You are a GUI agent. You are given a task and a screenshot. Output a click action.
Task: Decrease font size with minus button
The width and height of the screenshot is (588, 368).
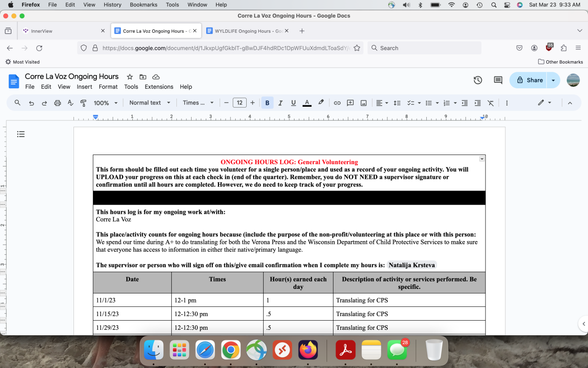coord(226,103)
